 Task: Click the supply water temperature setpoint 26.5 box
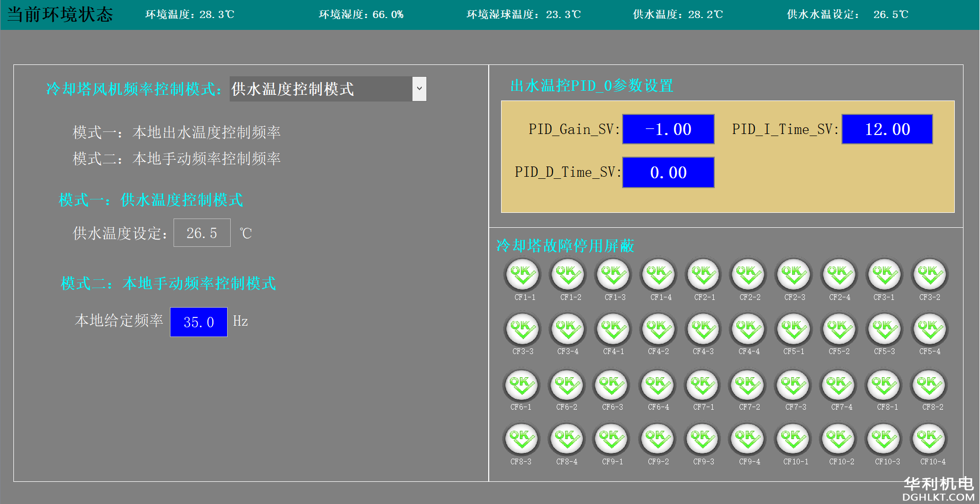tap(202, 233)
